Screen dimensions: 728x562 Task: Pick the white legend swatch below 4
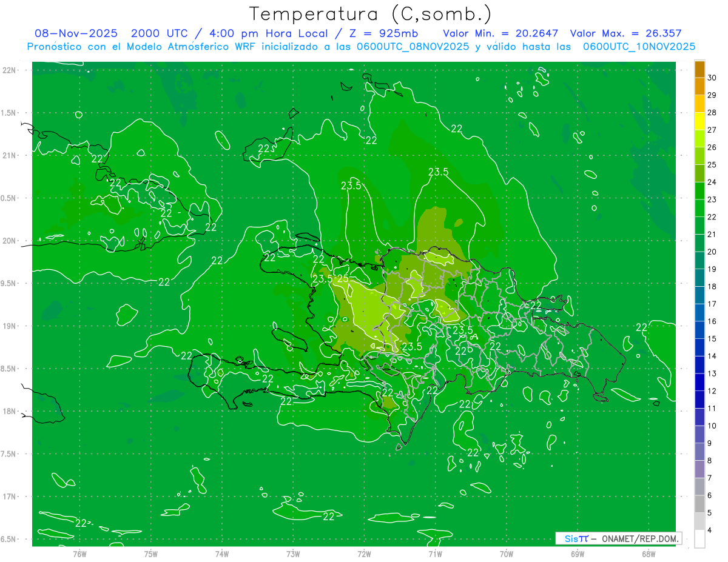(700, 539)
